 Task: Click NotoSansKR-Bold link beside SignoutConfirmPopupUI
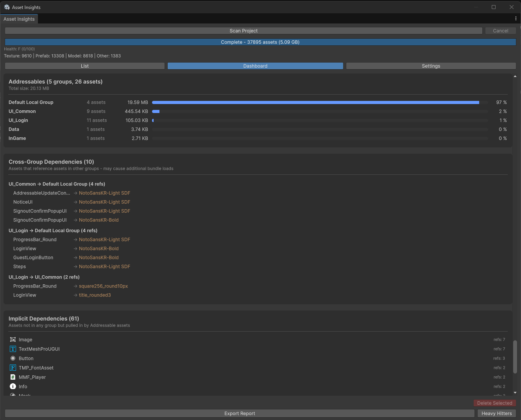pyautogui.click(x=98, y=220)
